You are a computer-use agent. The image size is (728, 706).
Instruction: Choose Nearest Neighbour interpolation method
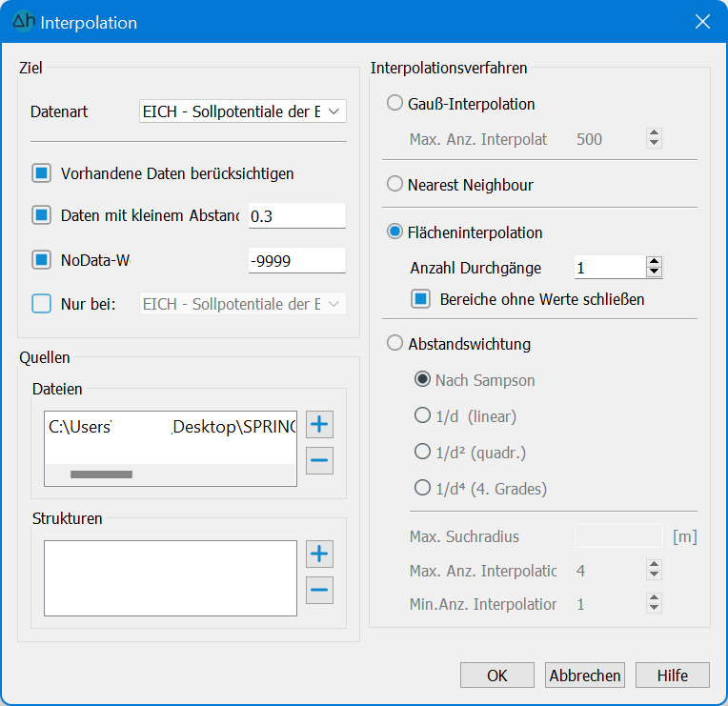[x=395, y=185]
